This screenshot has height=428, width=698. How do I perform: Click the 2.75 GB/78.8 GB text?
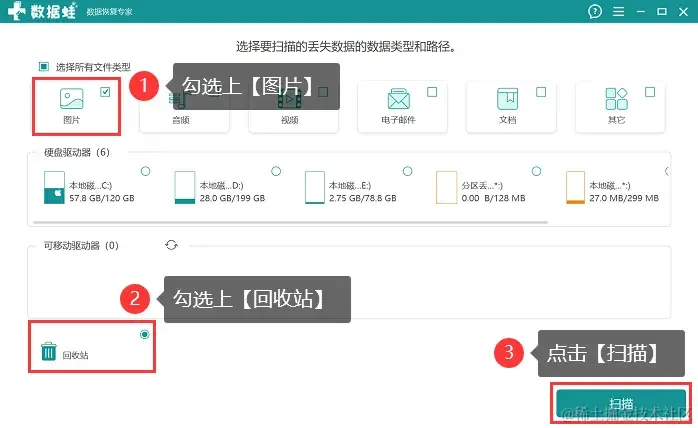click(x=363, y=198)
